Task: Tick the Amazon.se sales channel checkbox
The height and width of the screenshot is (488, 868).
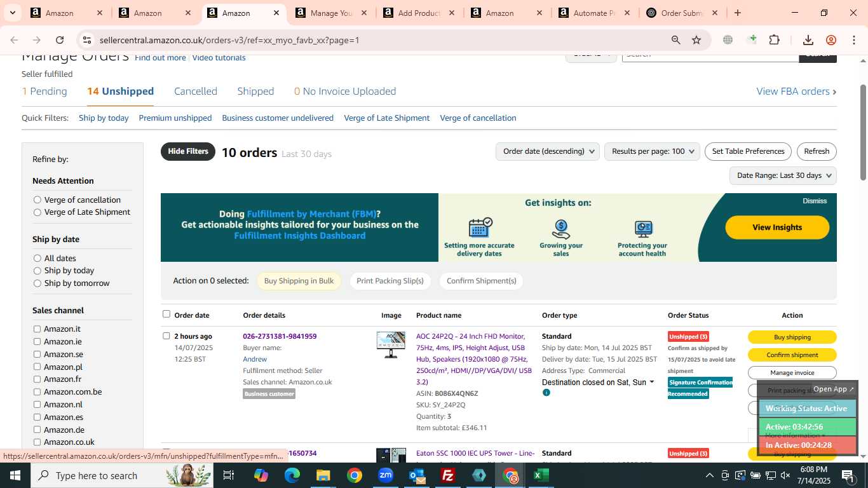Action: pyautogui.click(x=37, y=355)
